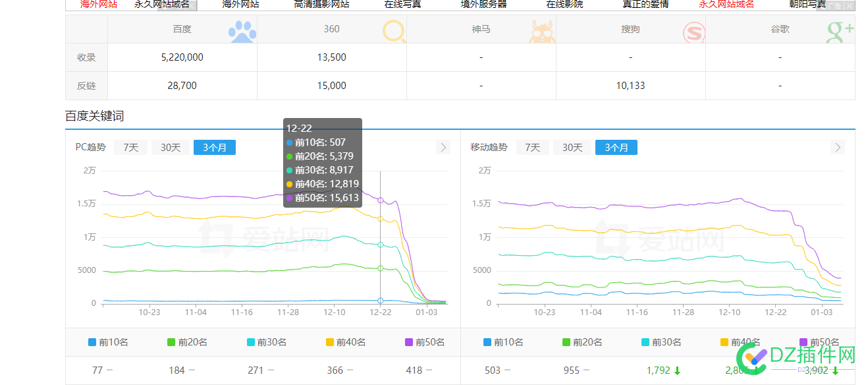The width and height of the screenshot is (868, 385).
Task: Close the top ad banner
Action: tap(849, 6)
